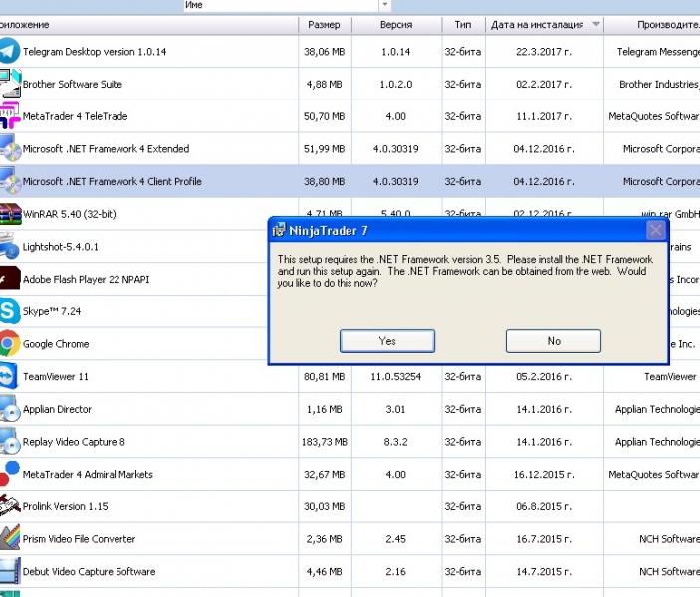Select Microsoft .NET Framework 4 Extended row
Screen dimensions: 700x597
pos(350,149)
